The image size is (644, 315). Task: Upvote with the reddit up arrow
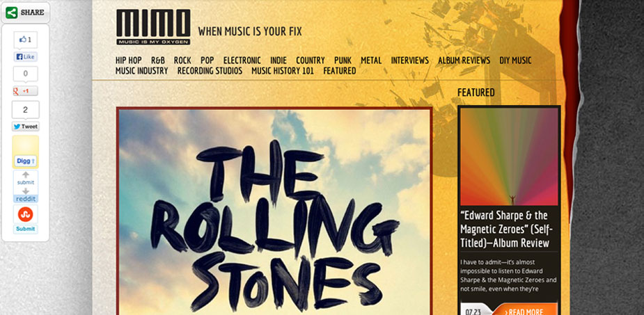point(26,175)
